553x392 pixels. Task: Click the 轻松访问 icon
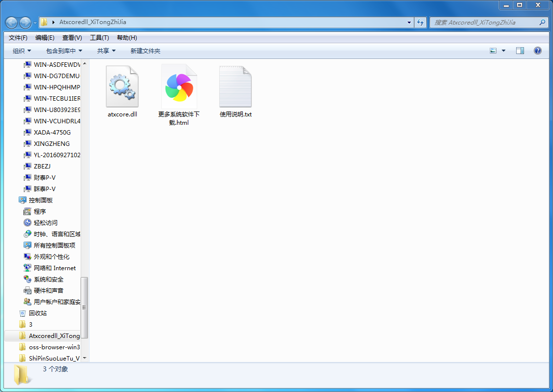coord(27,223)
